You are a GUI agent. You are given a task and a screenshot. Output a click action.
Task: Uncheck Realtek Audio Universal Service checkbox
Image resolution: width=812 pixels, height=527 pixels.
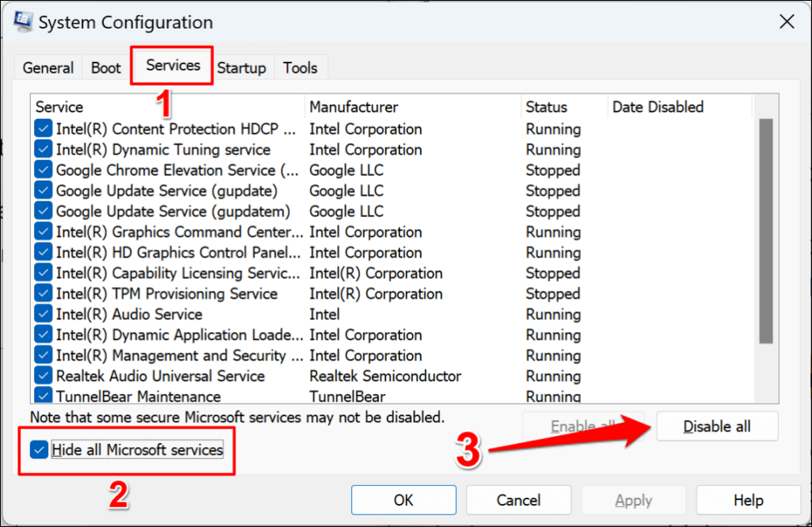pos(43,376)
